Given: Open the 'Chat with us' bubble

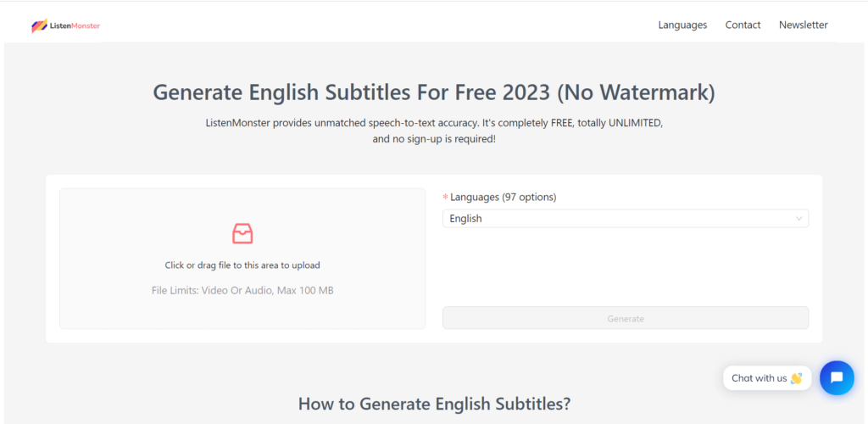Looking at the screenshot, I should (767, 378).
